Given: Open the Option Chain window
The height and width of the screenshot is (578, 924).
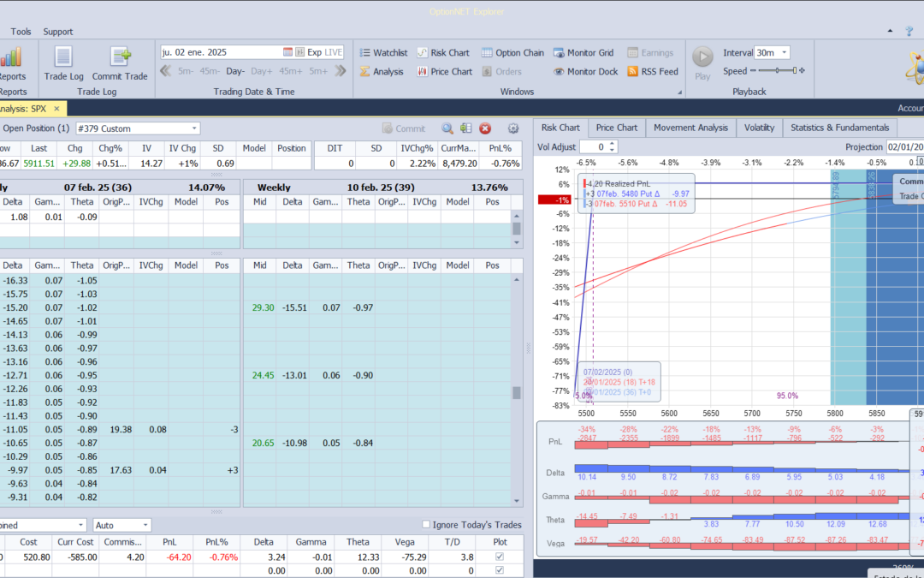Looking at the screenshot, I should coord(512,53).
